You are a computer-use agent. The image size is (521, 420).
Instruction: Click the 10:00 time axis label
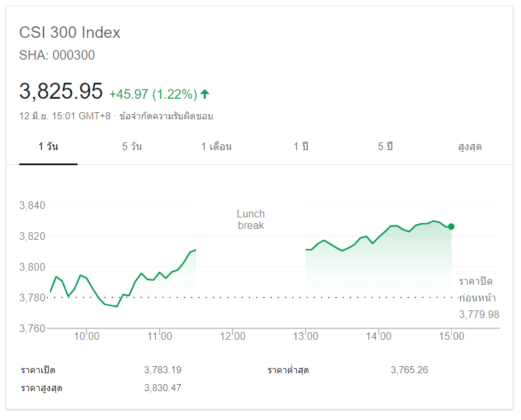[x=87, y=336]
